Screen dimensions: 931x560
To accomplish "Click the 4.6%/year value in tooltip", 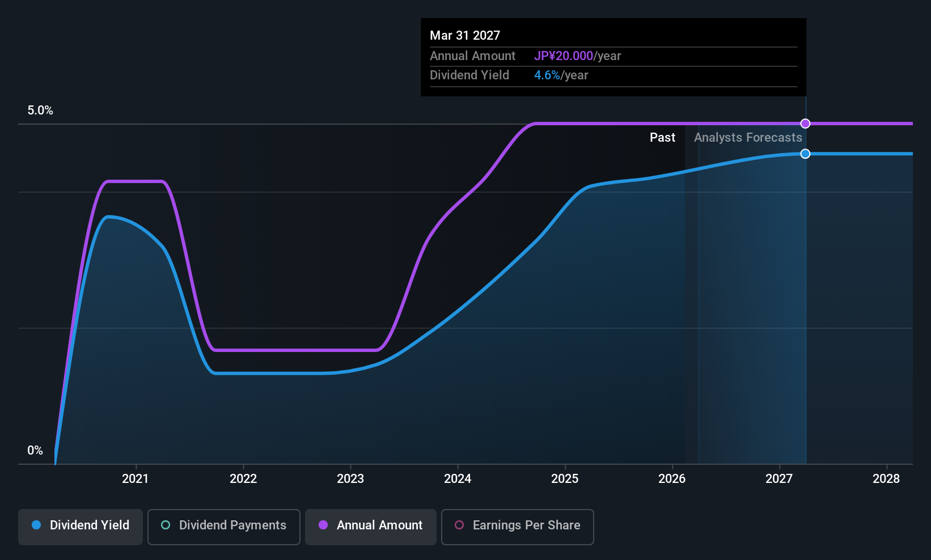I will tap(561, 75).
